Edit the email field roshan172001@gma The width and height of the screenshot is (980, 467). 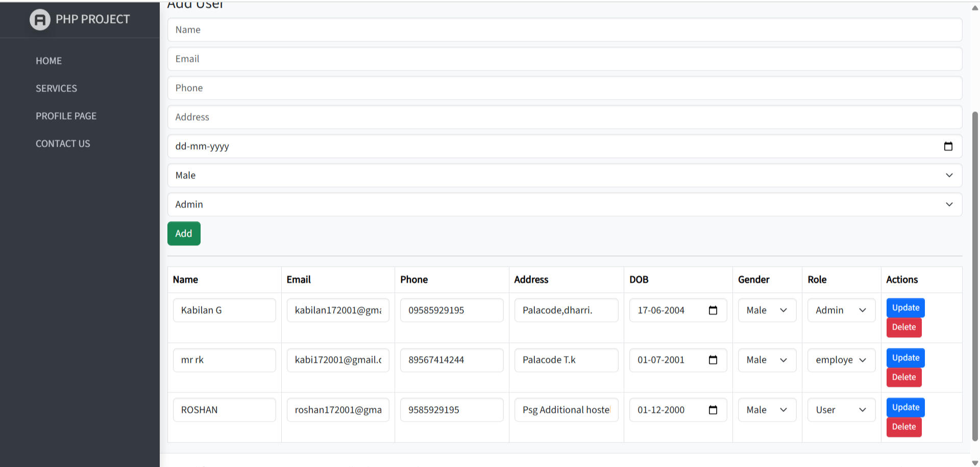[x=338, y=410]
